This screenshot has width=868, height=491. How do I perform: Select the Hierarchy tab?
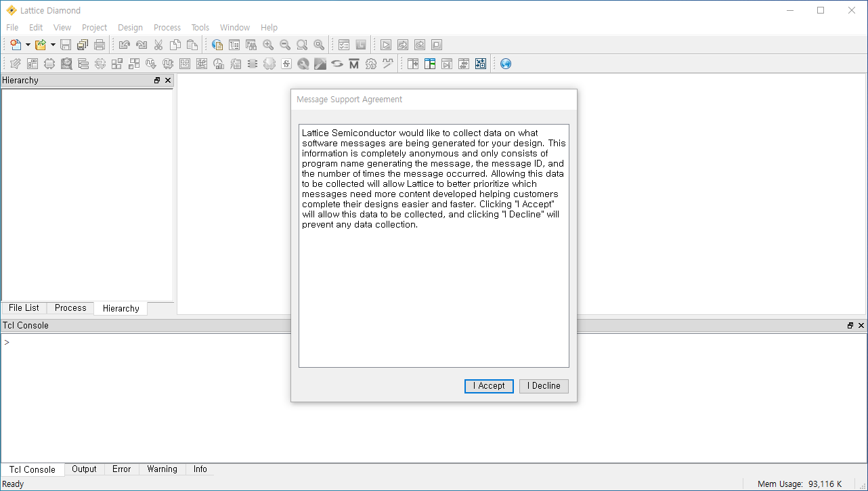tap(121, 308)
